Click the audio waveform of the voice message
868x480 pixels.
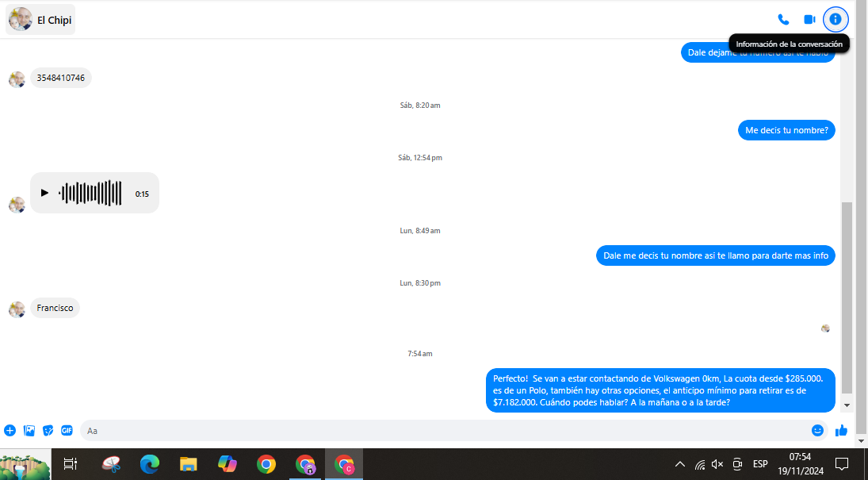click(x=92, y=193)
